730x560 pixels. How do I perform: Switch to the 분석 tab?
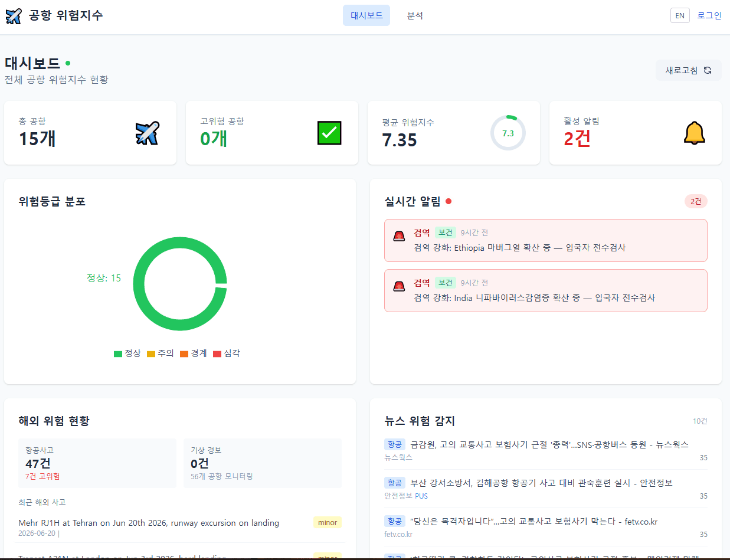point(415,15)
